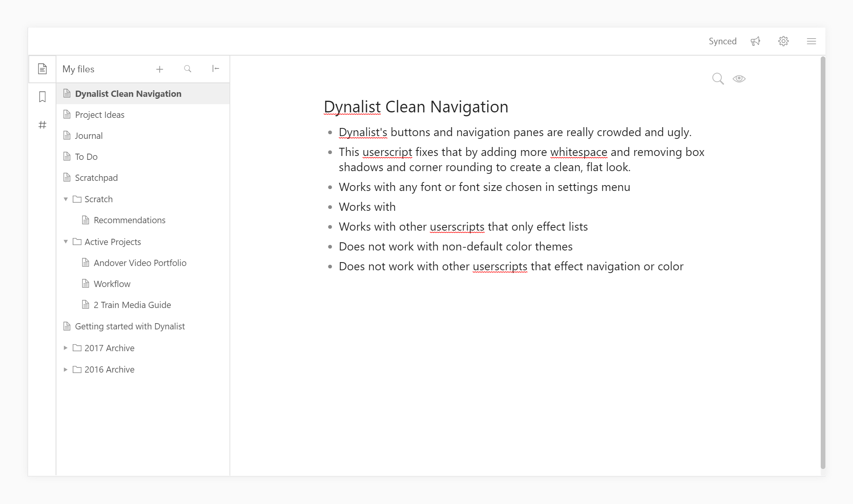Expand the 2016 Archive folder
The height and width of the screenshot is (504, 853).
point(66,369)
